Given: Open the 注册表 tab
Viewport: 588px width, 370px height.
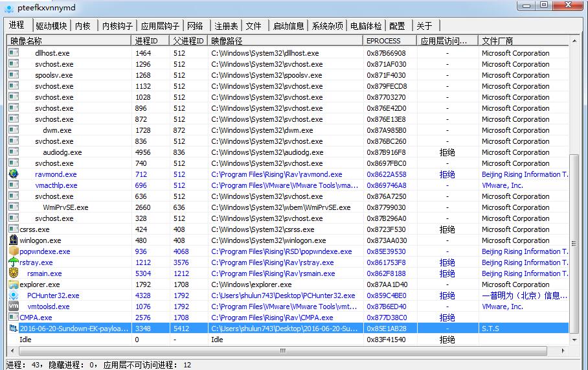Looking at the screenshot, I should (226, 26).
